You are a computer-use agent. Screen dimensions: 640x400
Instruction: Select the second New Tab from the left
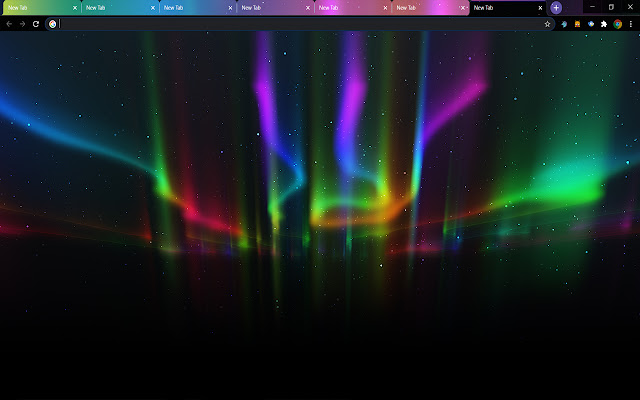(112, 7)
